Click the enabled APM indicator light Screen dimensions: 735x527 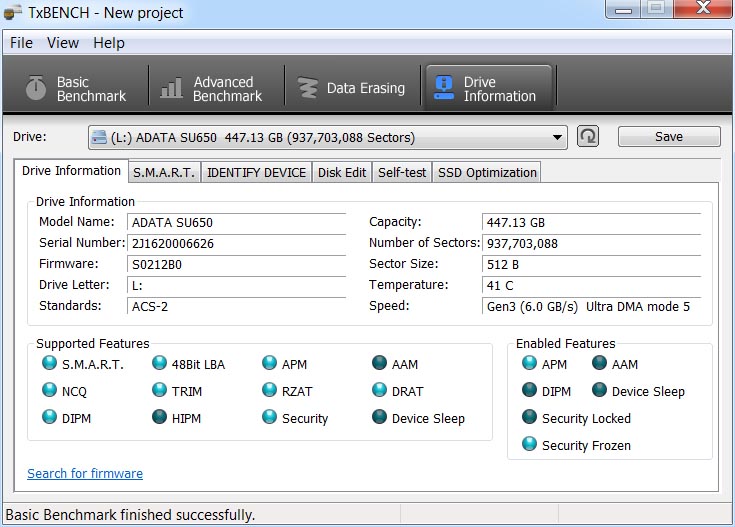(x=529, y=363)
